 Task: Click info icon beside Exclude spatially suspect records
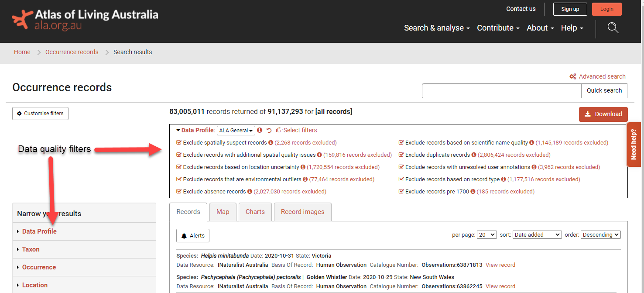271,143
